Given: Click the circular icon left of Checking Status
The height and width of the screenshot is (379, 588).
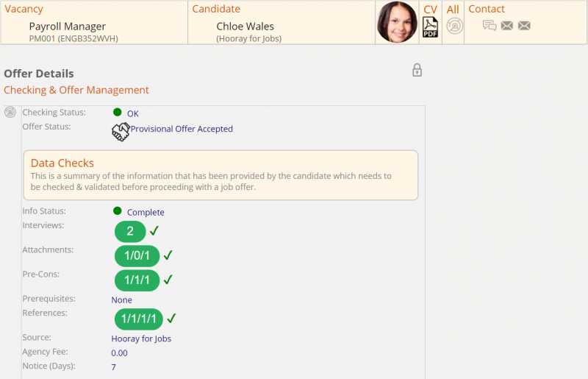Looking at the screenshot, I should pyautogui.click(x=10, y=113).
